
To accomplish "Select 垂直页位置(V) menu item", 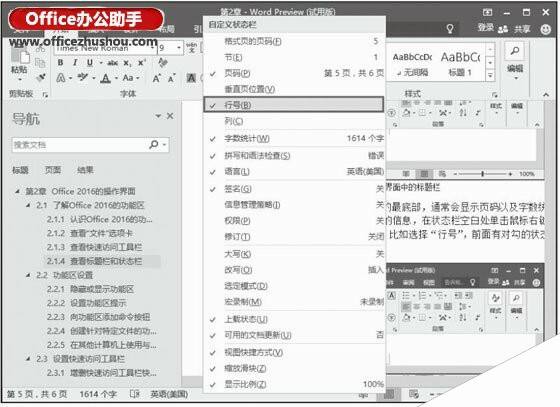I will (x=295, y=89).
